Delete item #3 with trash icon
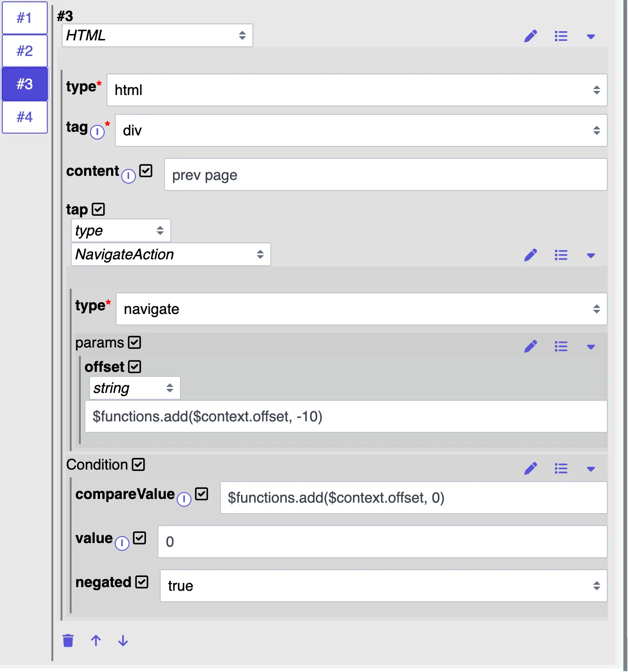The image size is (628, 672). click(x=68, y=640)
